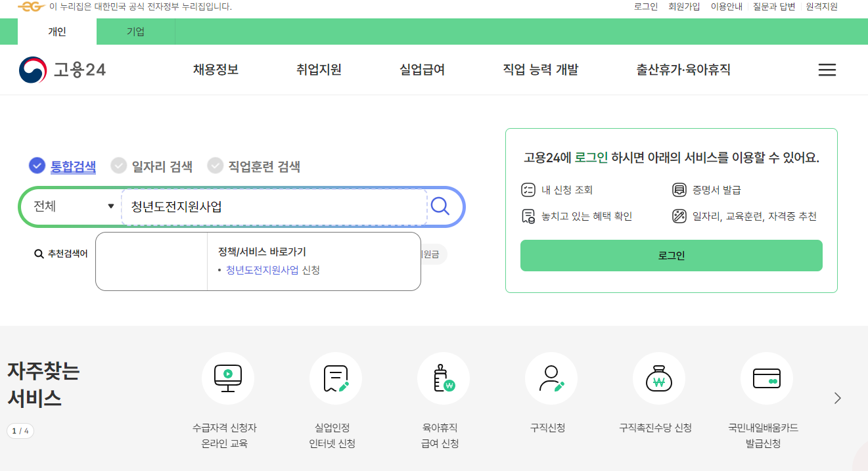Image resolution: width=868 pixels, height=471 pixels.
Task: Select the 육아휴직 급여 신청 icon
Action: tap(444, 378)
